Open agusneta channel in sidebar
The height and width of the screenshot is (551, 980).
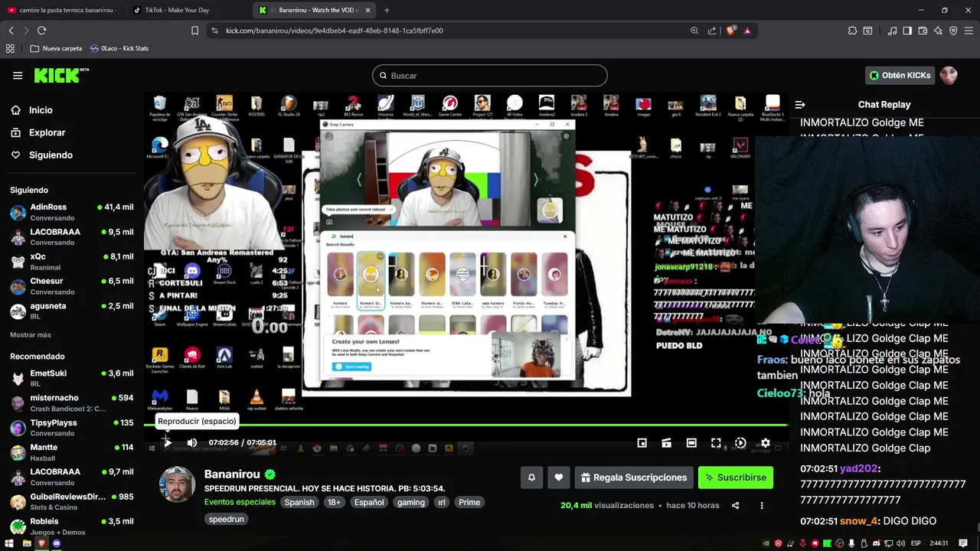(72, 311)
